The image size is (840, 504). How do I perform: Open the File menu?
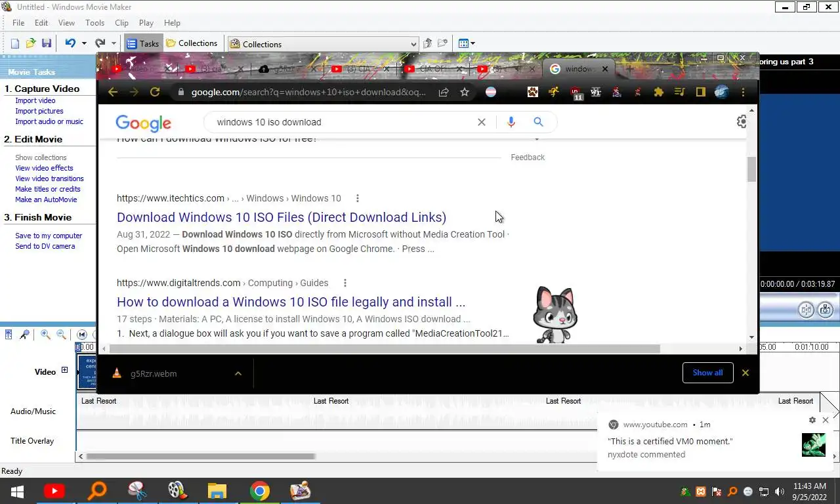point(18,23)
